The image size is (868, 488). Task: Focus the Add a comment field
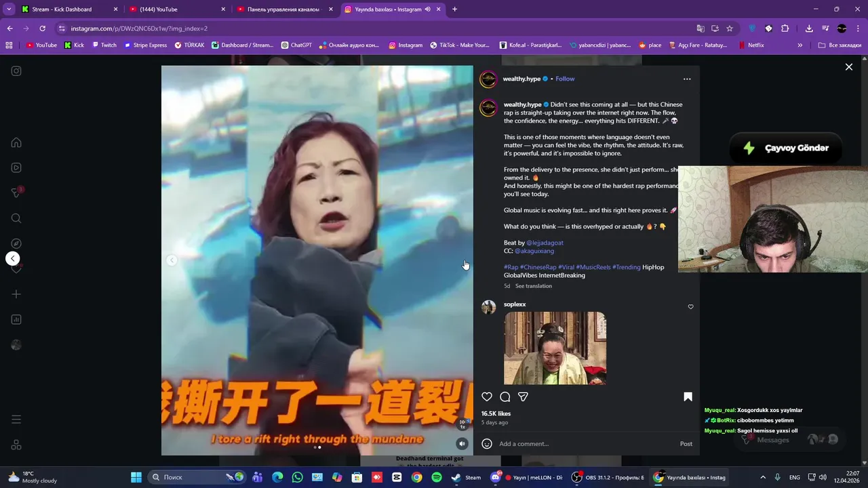coord(587,444)
